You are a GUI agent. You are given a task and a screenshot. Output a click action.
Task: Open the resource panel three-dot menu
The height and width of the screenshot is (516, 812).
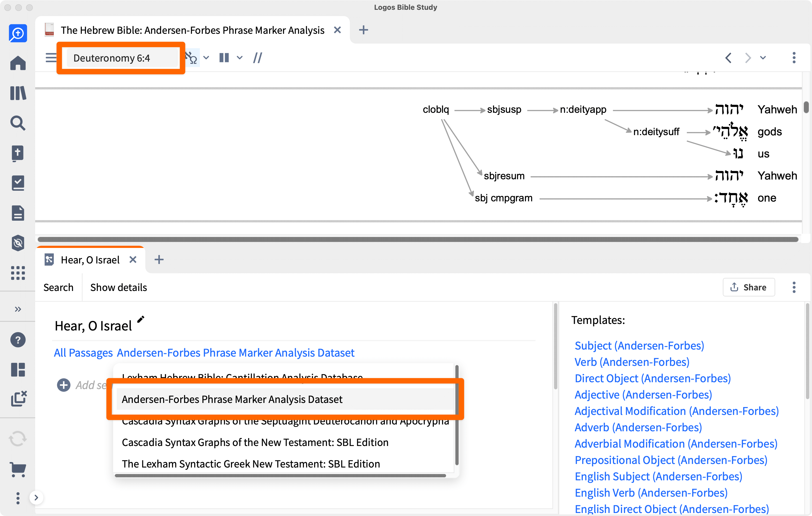(794, 58)
